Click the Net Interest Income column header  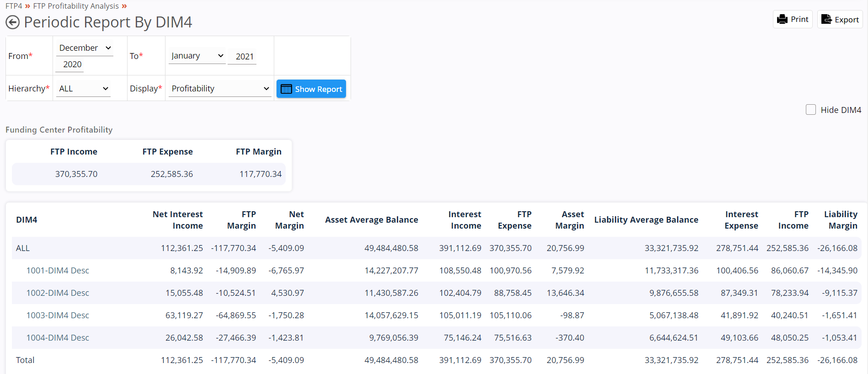click(178, 220)
